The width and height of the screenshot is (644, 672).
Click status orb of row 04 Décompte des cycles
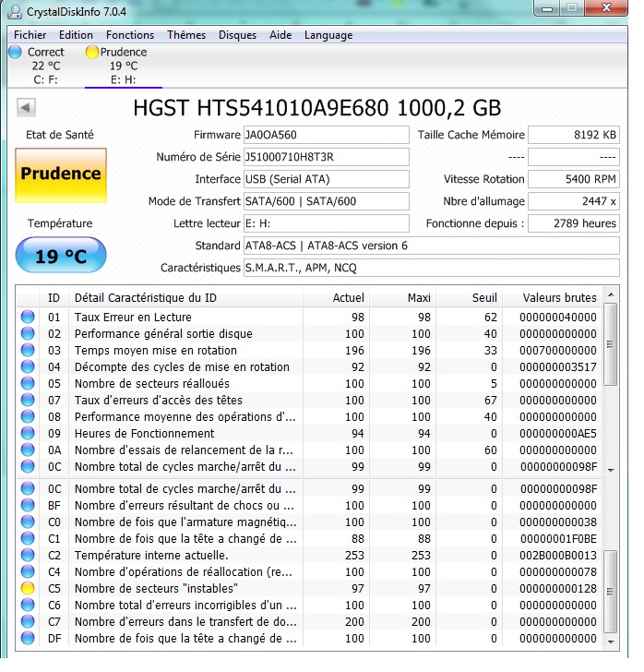pos(28,366)
